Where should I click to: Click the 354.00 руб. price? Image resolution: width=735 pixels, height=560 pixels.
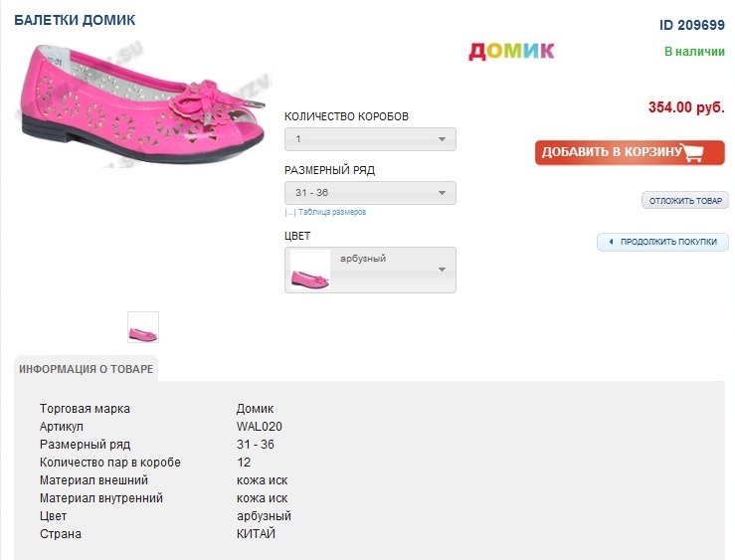point(686,107)
